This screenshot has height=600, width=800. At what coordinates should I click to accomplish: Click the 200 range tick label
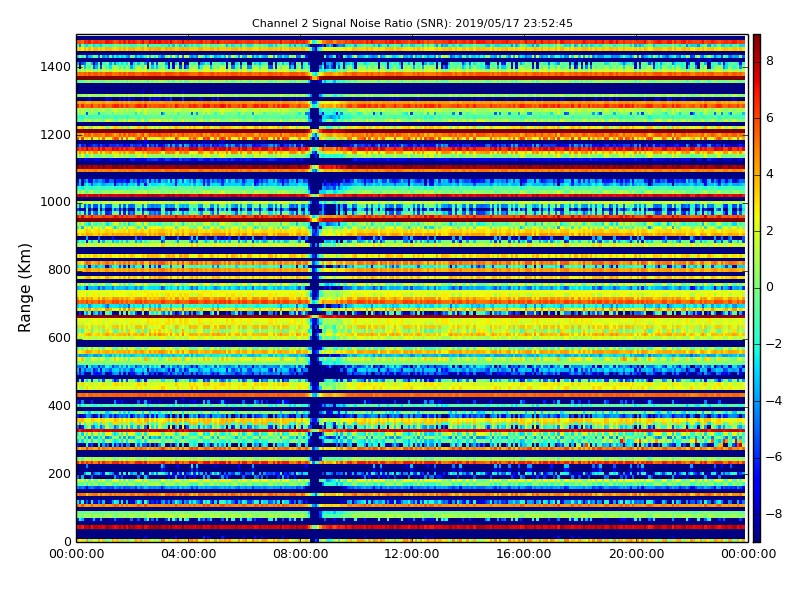pos(59,473)
